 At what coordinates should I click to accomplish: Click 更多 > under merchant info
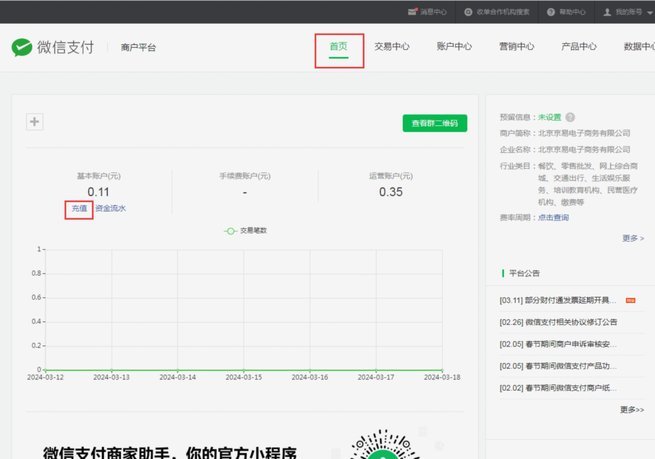point(633,238)
